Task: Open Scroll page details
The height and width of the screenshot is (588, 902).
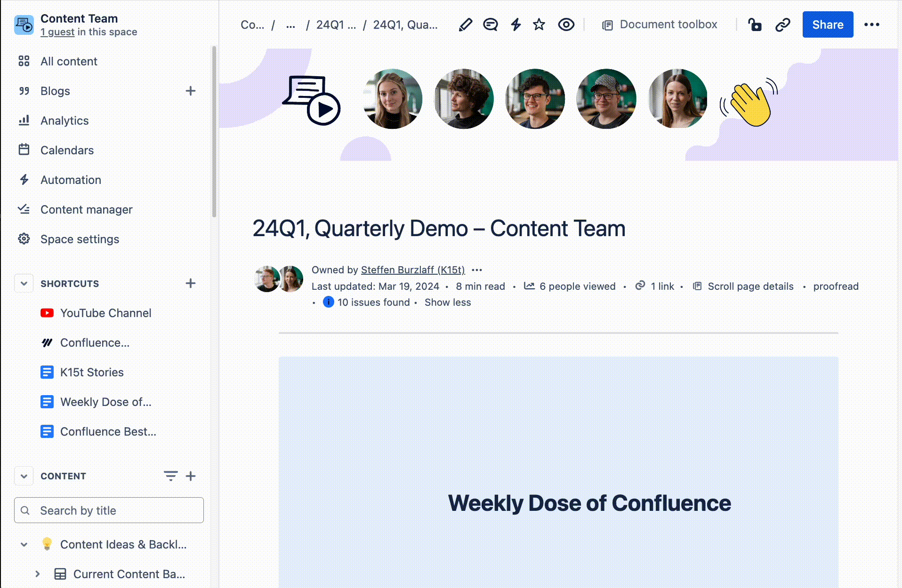Action: (743, 286)
